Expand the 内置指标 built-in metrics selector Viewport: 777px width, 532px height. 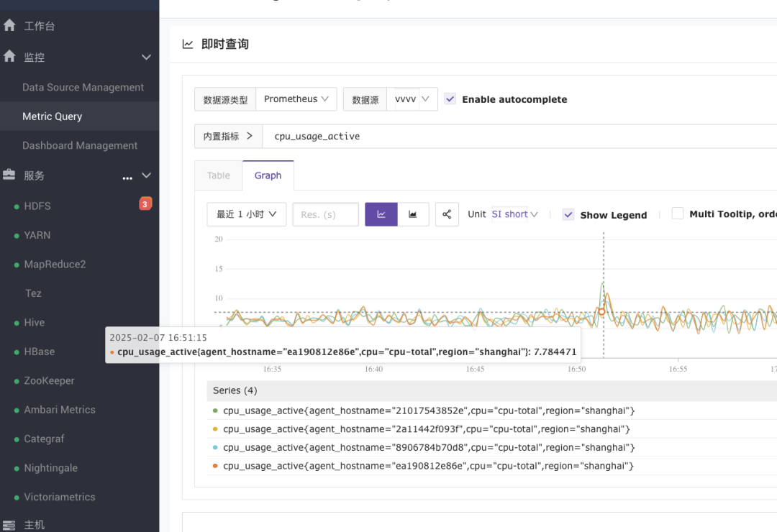tap(228, 136)
